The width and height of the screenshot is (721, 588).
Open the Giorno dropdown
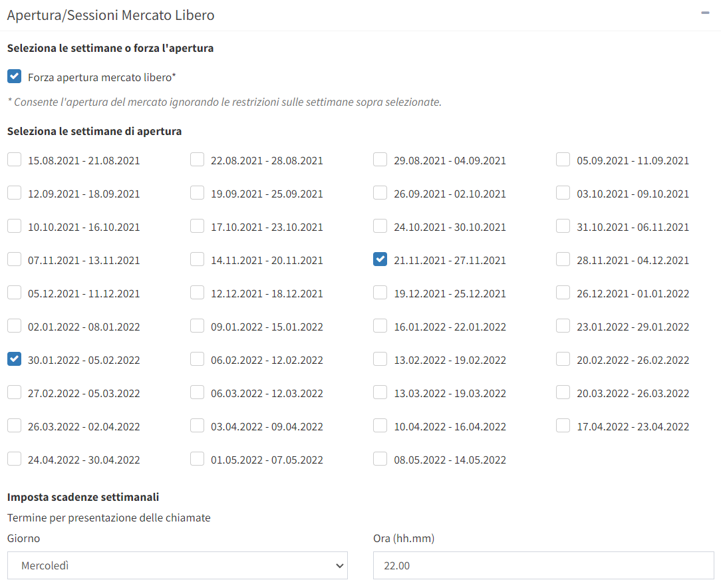click(x=178, y=565)
